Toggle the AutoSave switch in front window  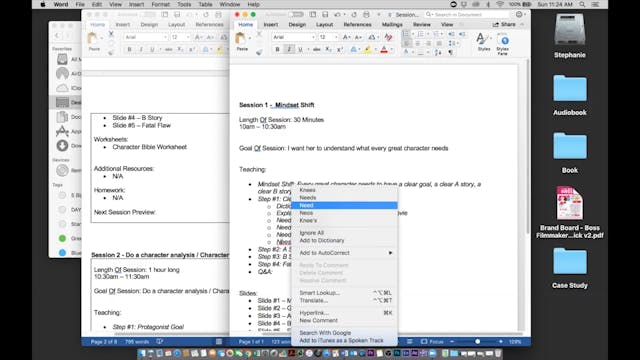click(x=296, y=14)
